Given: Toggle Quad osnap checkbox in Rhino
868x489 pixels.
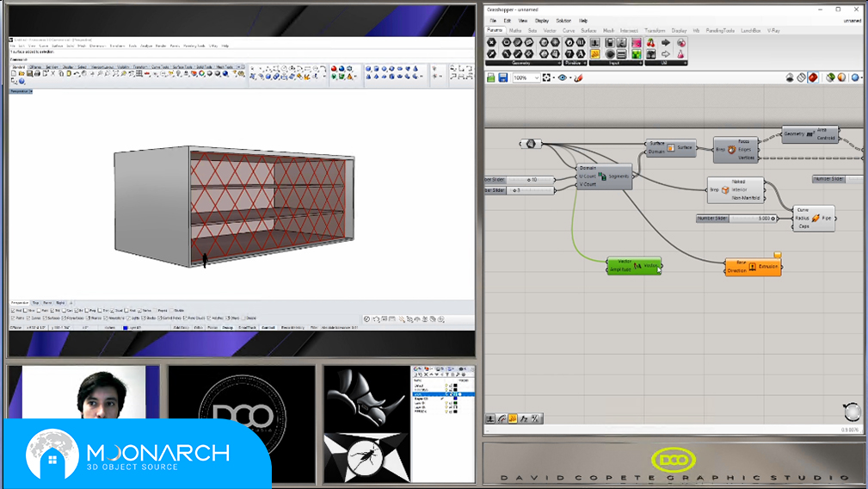Looking at the screenshot, I should click(113, 311).
